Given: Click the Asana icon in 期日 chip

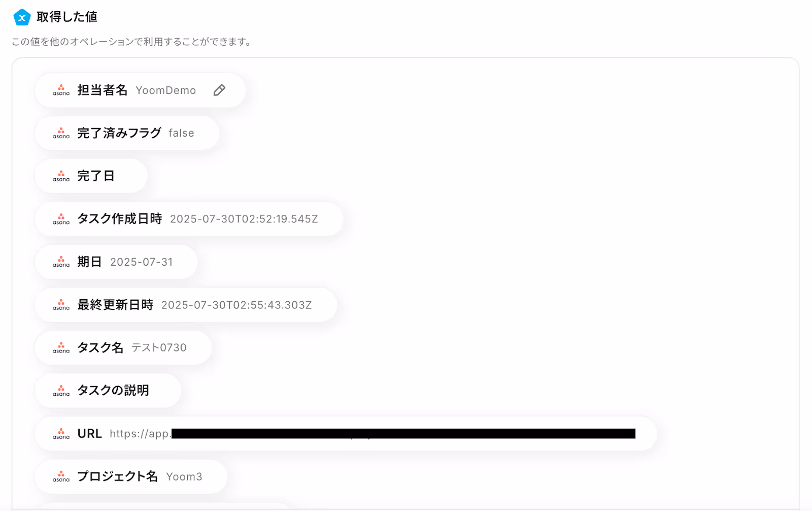Looking at the screenshot, I should tap(61, 262).
